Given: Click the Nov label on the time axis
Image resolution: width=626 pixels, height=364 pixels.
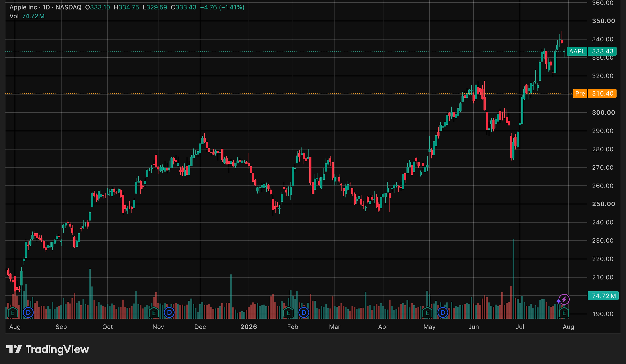Looking at the screenshot, I should 158,327.
